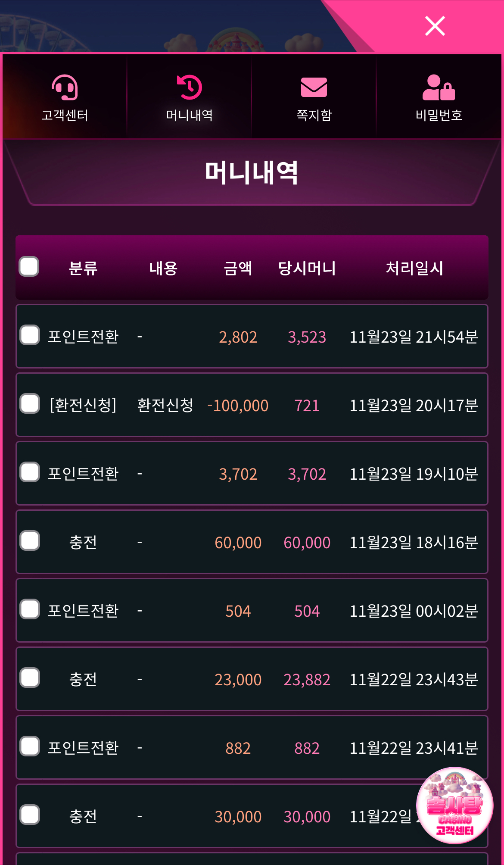Check the 포인트전환 504 row checkbox

point(30,609)
